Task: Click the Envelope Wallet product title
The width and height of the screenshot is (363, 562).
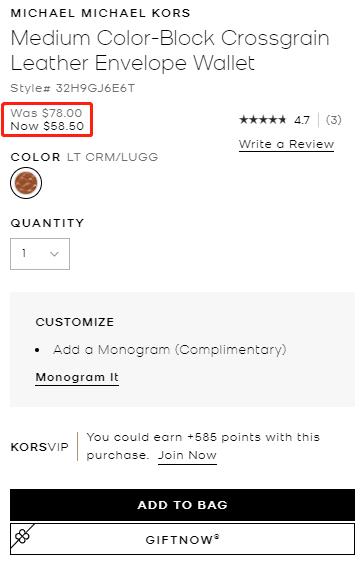Action: click(x=170, y=51)
